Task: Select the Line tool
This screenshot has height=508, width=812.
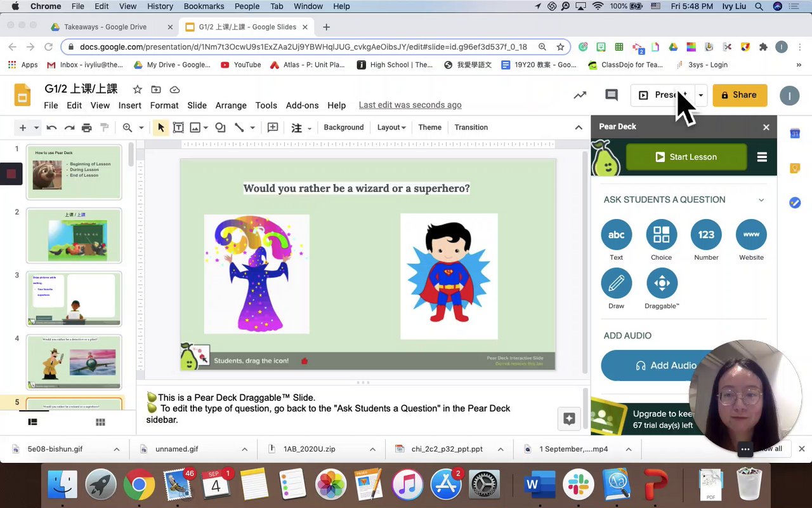Action: click(239, 128)
